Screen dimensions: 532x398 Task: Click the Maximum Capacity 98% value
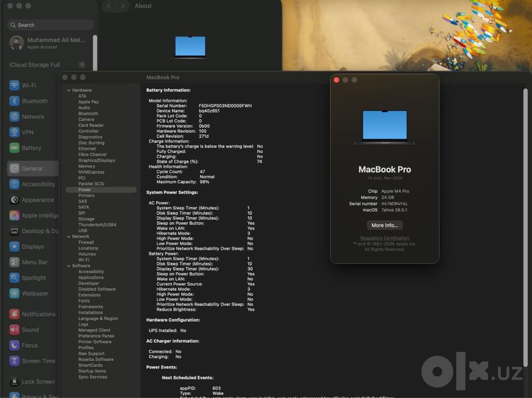[204, 182]
